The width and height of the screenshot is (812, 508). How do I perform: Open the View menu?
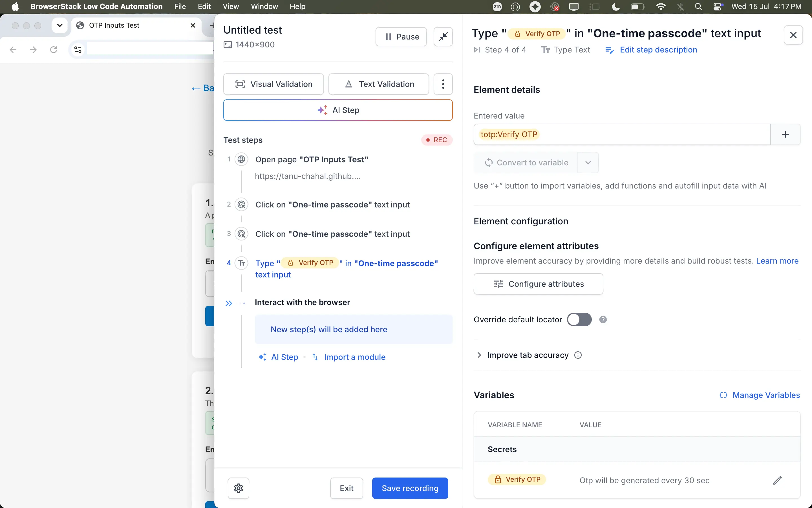click(x=231, y=6)
